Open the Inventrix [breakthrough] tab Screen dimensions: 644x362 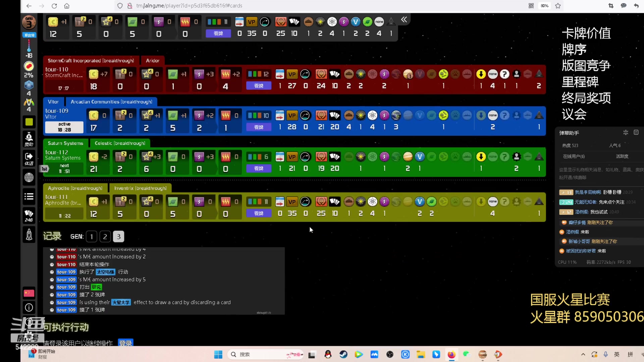coord(140,188)
